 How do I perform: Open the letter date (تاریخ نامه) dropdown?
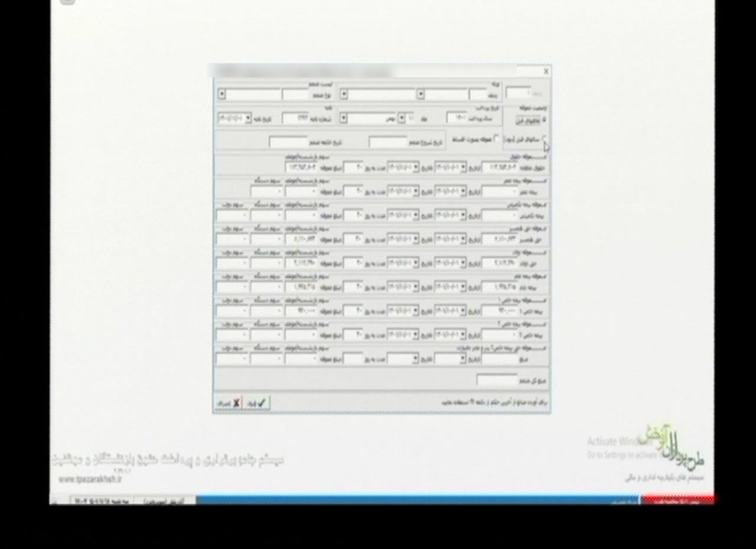pos(248,118)
